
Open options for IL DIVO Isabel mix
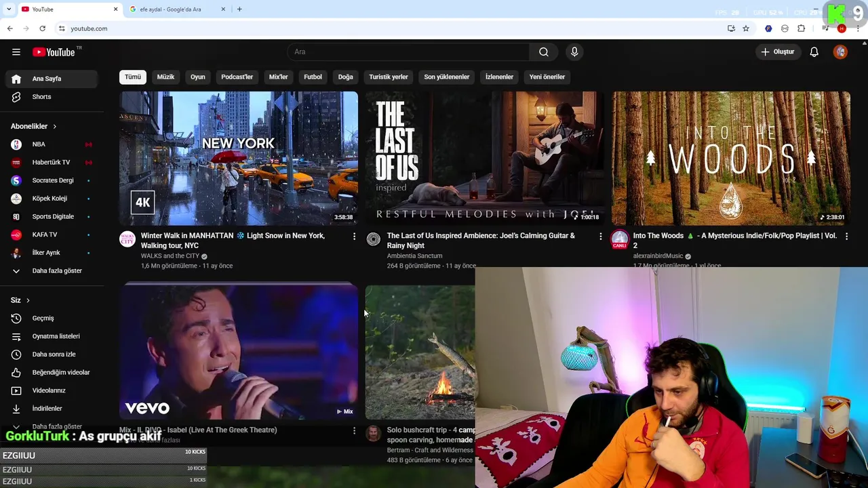(354, 430)
